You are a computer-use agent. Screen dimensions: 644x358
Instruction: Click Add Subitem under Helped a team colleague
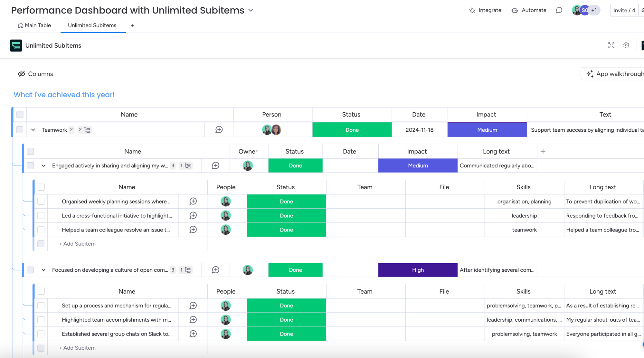77,244
